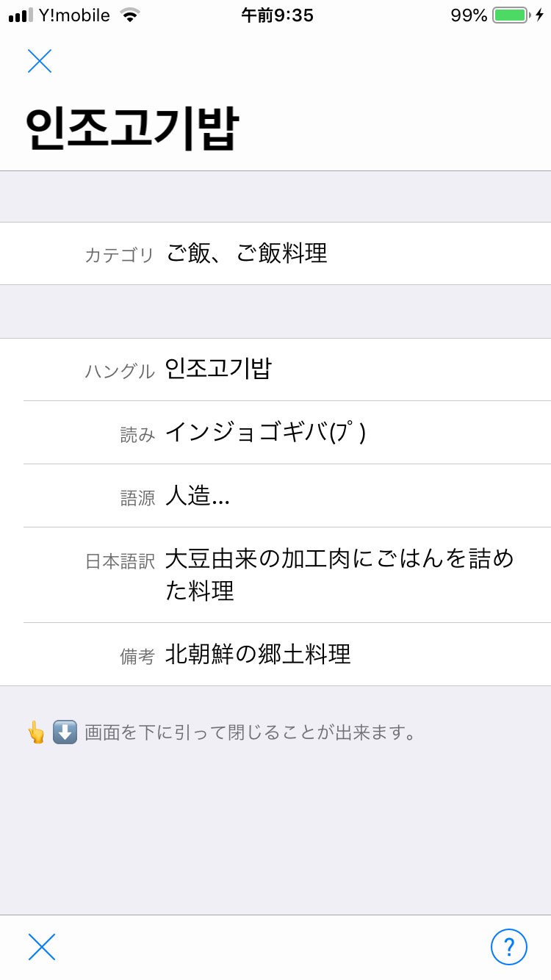Tap the 99% battery percentage
Viewport: 551px width, 980px height.
click(x=469, y=15)
